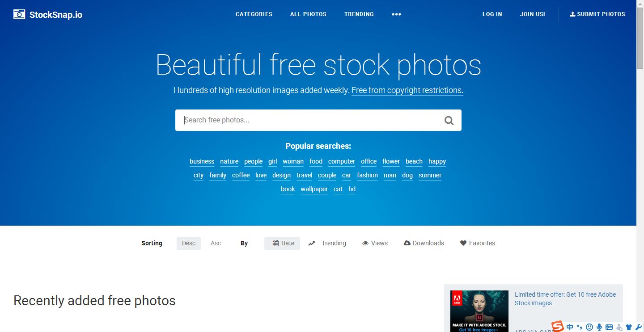Open the Categories menu
644x332 pixels.
point(254,14)
